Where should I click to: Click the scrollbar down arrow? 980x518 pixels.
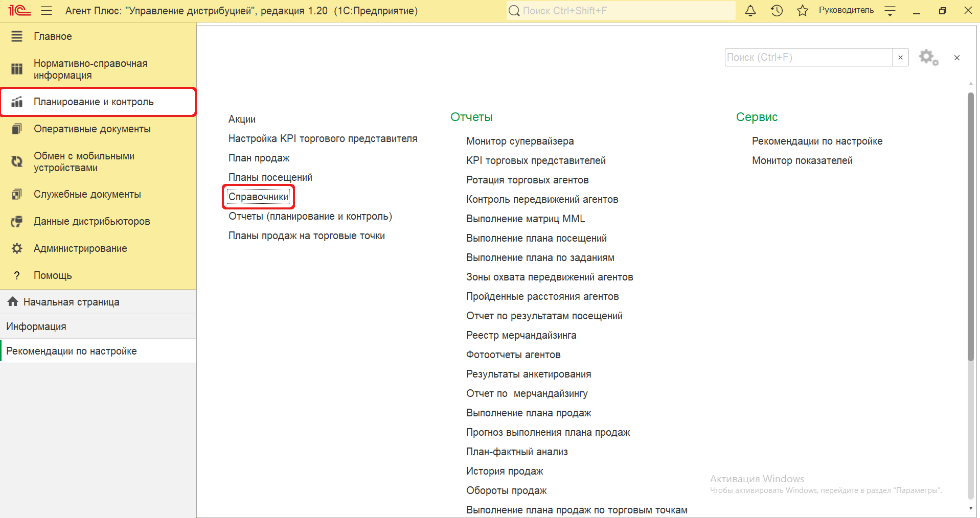[970, 508]
